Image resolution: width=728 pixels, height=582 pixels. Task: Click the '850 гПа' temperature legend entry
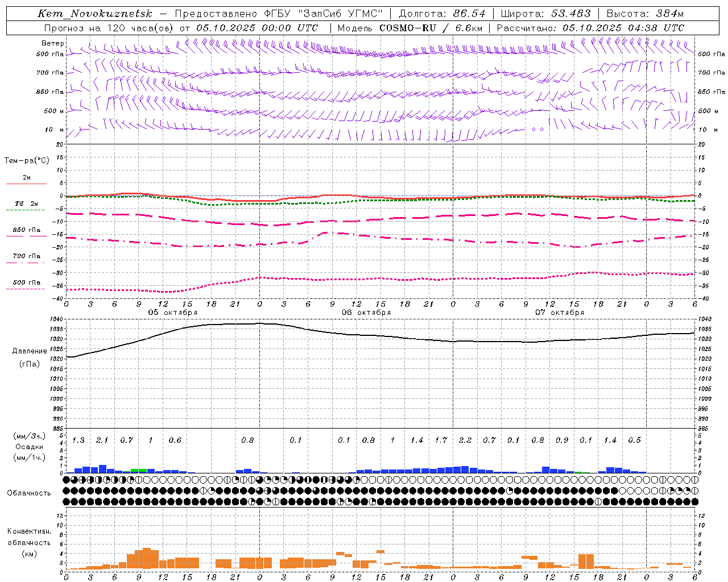pos(26,230)
